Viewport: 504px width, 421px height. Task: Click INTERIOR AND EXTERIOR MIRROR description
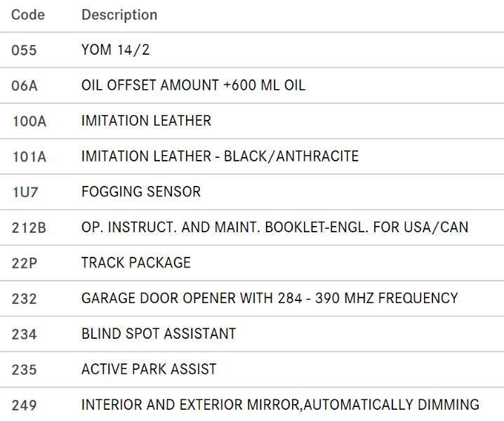[280, 405]
